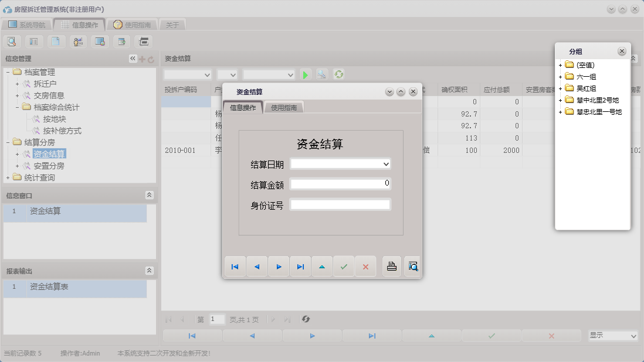Collapse the 信息窗口 panel
Screen dimensions: 644x362
(x=149, y=195)
